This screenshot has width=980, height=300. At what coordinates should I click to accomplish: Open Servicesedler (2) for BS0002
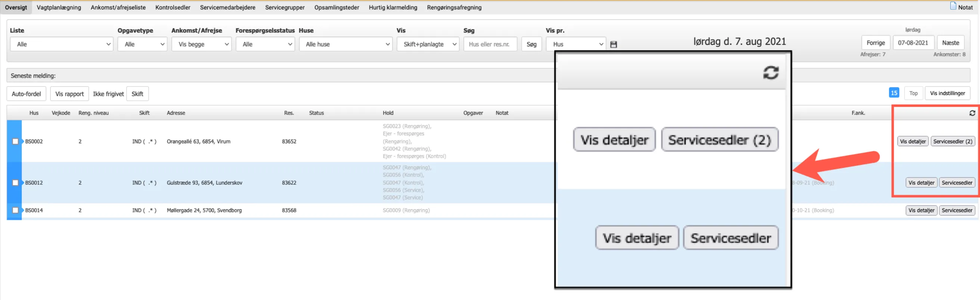click(952, 141)
